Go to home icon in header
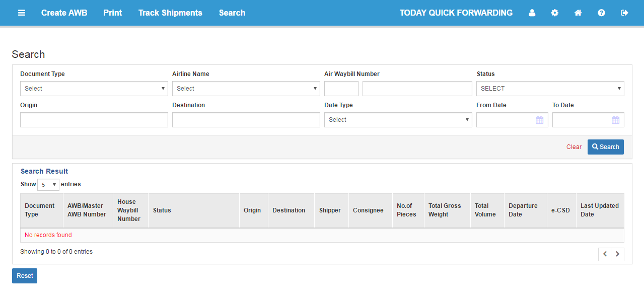The image size is (644, 298). 578,13
